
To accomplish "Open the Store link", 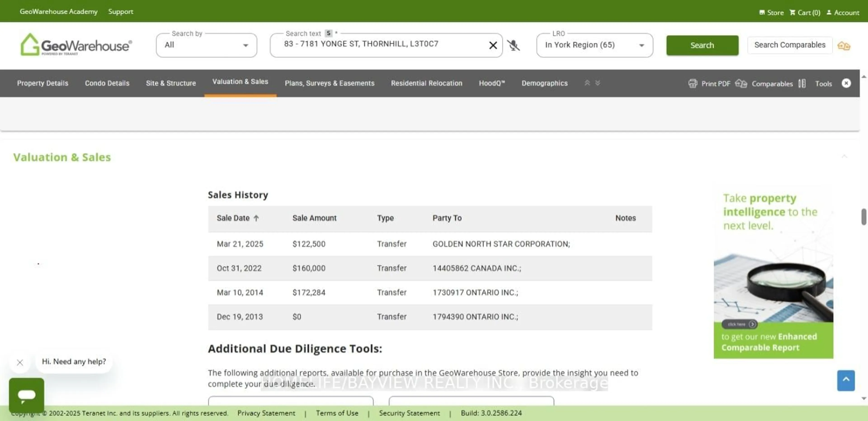I will coord(771,12).
